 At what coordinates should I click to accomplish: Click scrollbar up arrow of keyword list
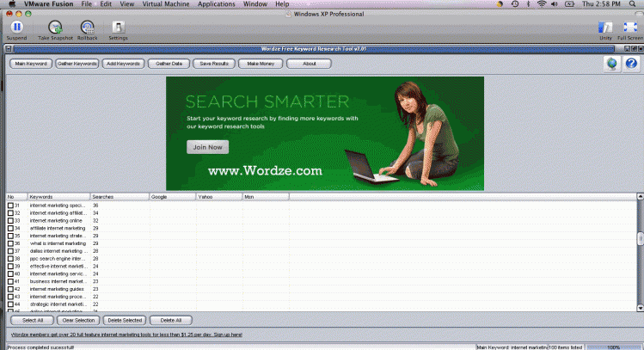coord(641,197)
